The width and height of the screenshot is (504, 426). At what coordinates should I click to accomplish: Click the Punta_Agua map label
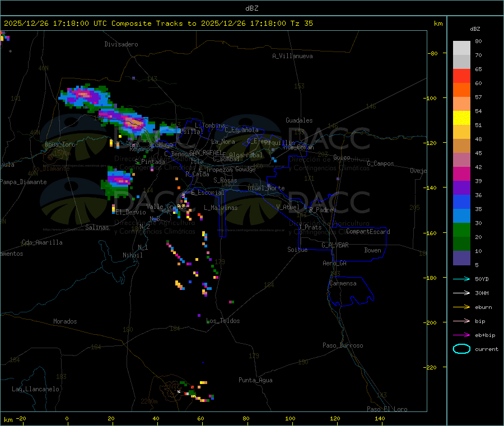click(x=255, y=380)
